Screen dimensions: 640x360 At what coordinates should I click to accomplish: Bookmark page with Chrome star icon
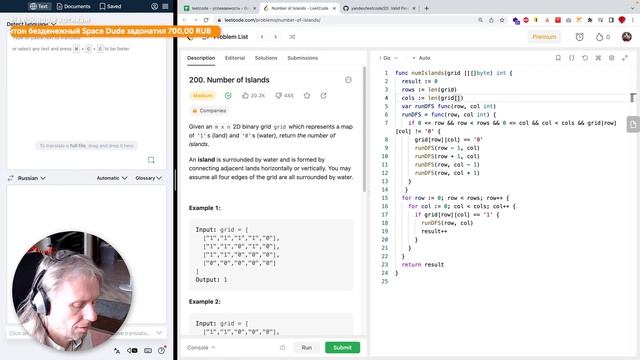(502, 20)
